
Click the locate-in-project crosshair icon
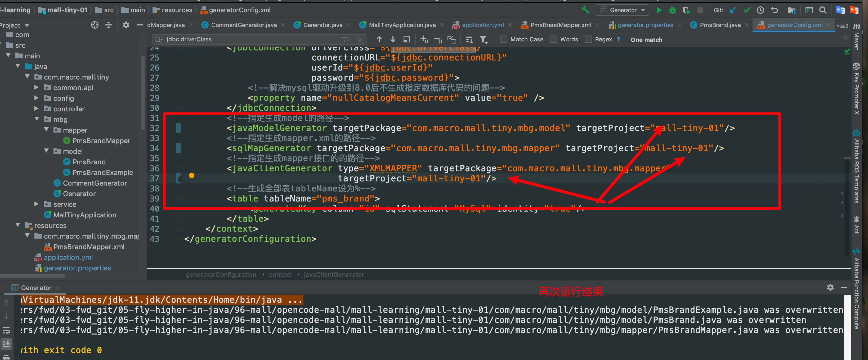pos(95,25)
